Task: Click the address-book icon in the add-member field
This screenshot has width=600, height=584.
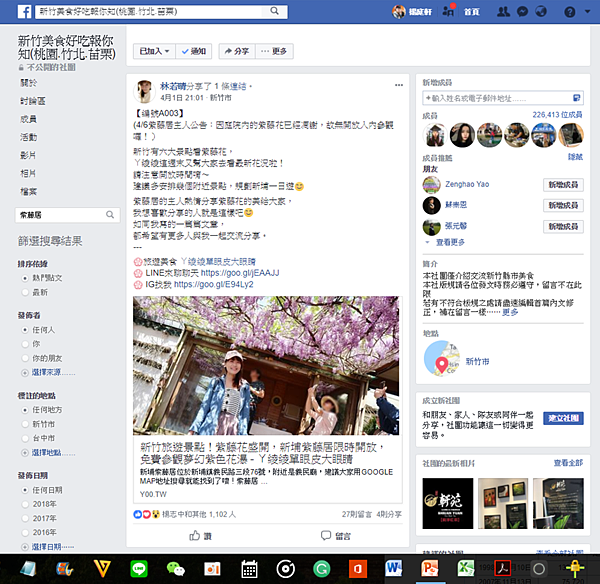Action: [576, 98]
